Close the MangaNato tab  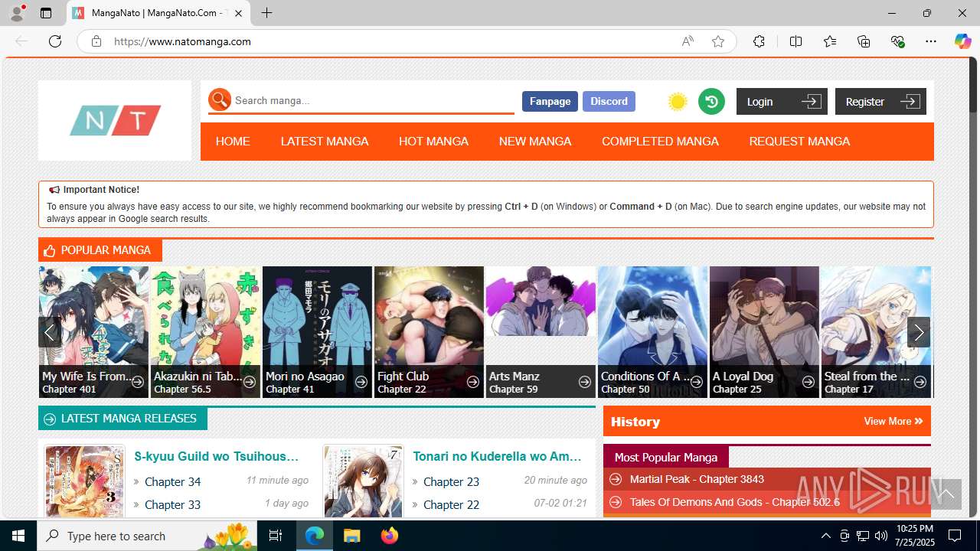[x=238, y=13]
